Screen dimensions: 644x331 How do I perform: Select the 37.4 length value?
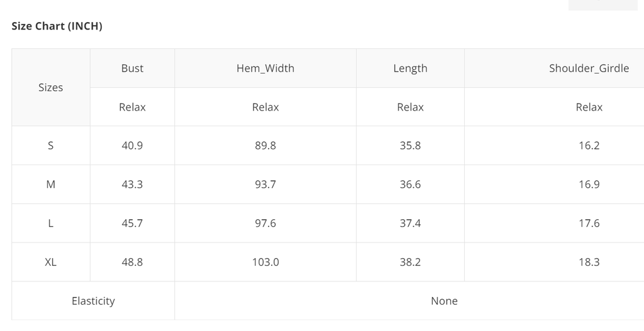[410, 224]
